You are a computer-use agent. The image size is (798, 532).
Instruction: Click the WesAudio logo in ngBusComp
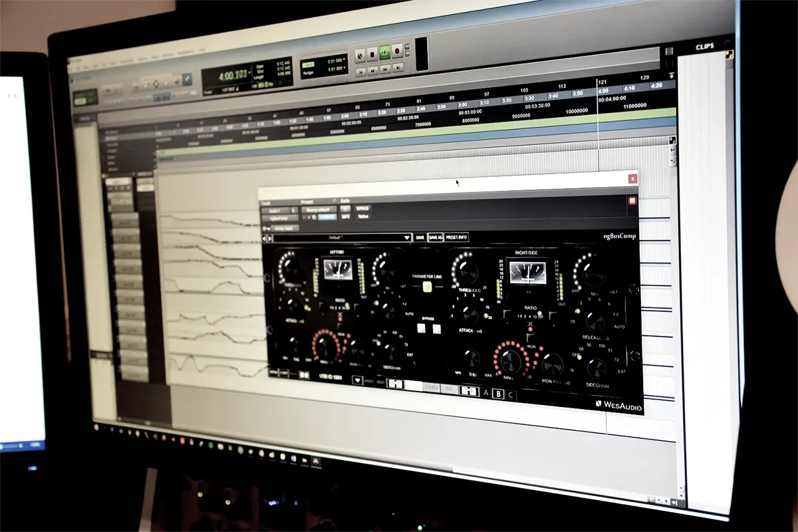pyautogui.click(x=618, y=404)
